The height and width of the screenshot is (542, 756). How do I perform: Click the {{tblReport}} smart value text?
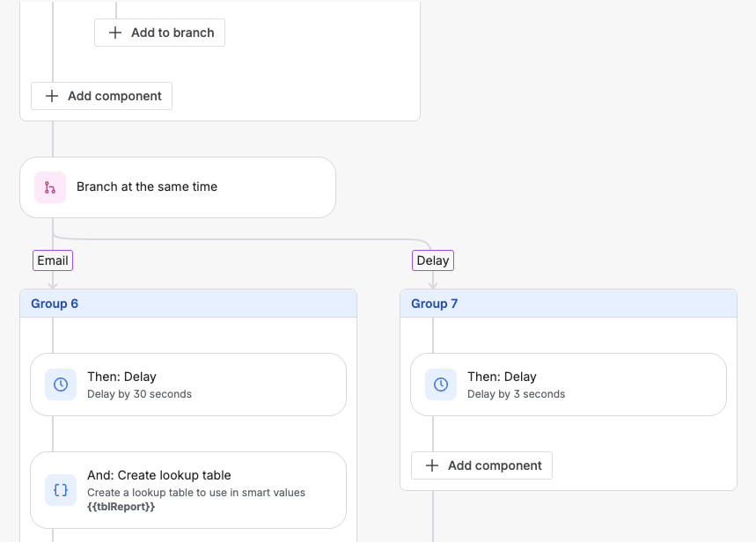(121, 507)
